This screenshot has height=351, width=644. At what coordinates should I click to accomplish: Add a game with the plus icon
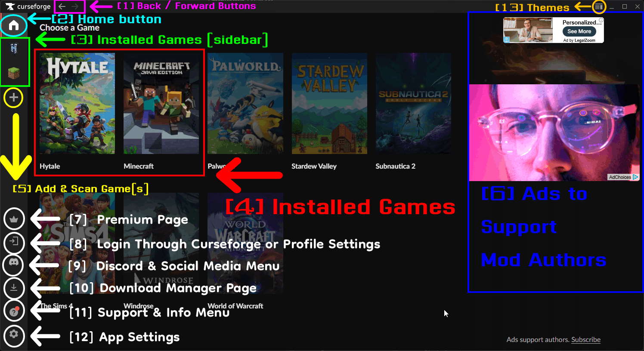(x=14, y=98)
